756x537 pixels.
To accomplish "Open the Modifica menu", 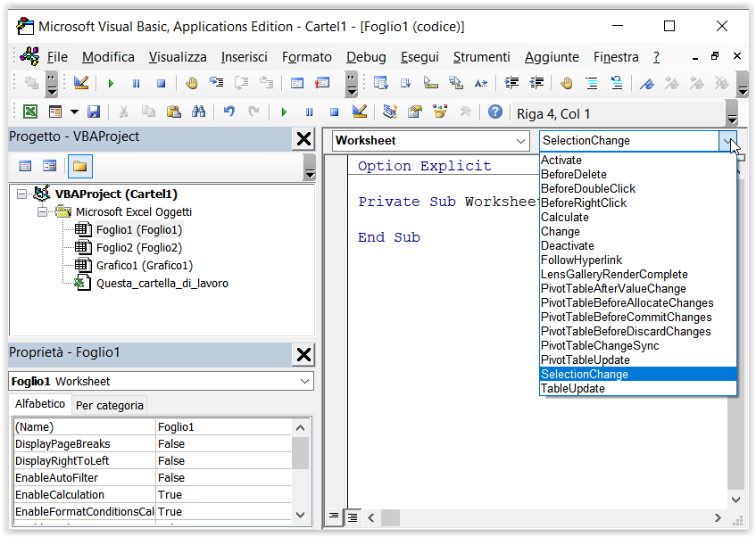I will tap(108, 57).
